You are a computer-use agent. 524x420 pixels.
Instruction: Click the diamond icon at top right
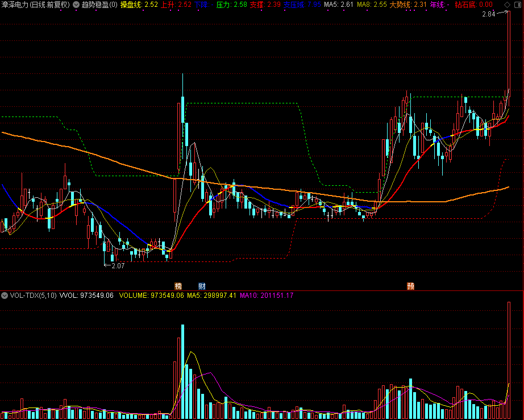click(508, 5)
